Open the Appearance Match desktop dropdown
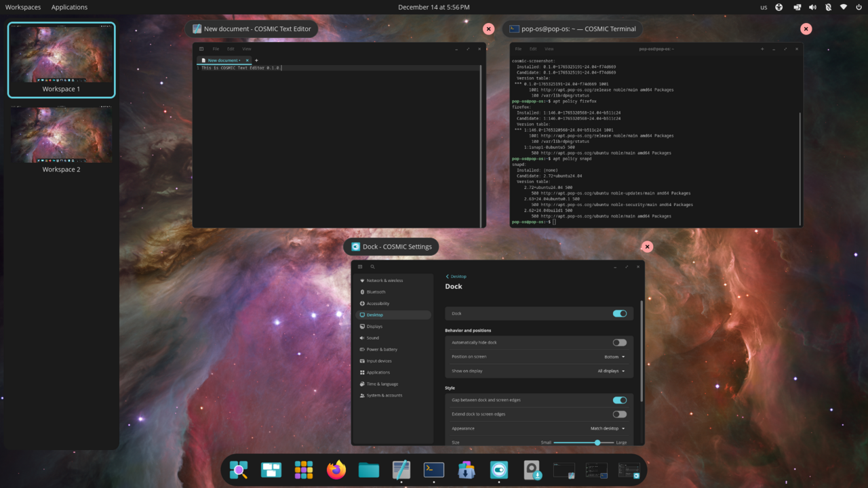This screenshot has height=488, width=868. click(608, 428)
